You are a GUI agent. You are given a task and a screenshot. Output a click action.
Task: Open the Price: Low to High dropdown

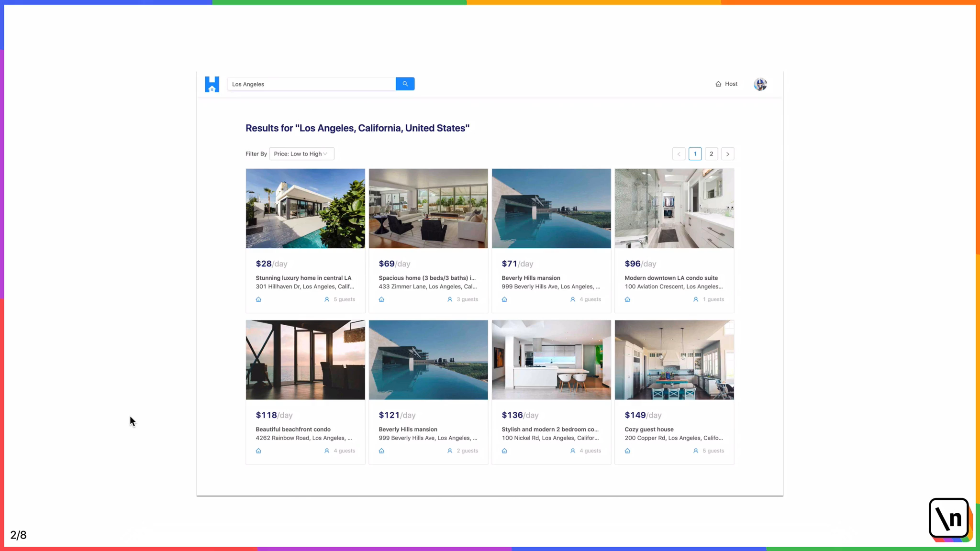click(x=301, y=154)
